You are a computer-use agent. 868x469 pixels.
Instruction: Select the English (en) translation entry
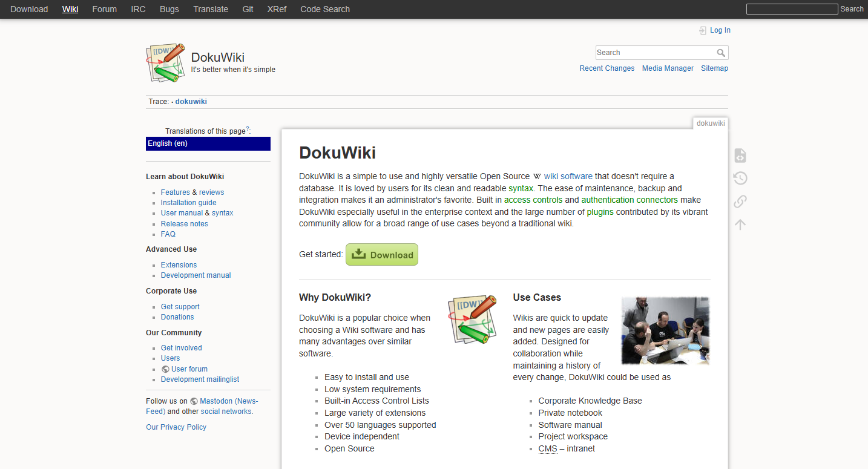pyautogui.click(x=208, y=143)
